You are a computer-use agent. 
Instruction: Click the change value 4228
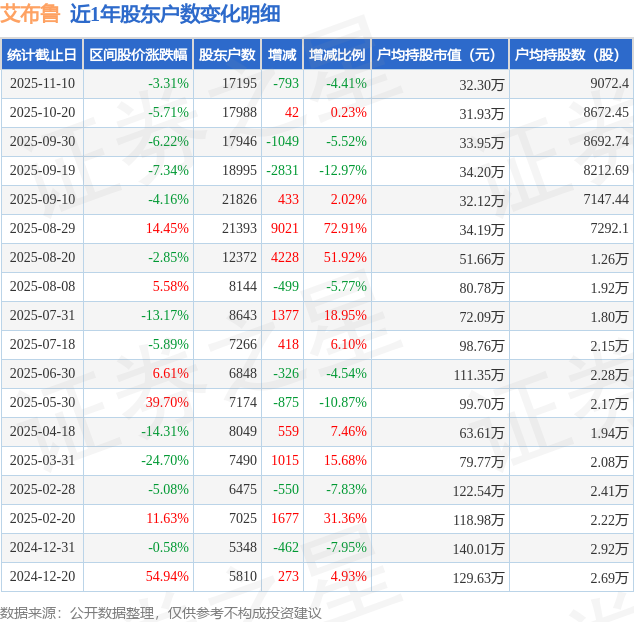point(285,257)
